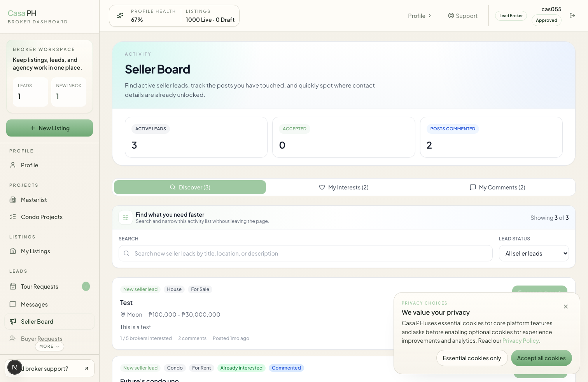The width and height of the screenshot is (588, 382).
Task: Switch to the My Interests tab
Action: coord(343,187)
